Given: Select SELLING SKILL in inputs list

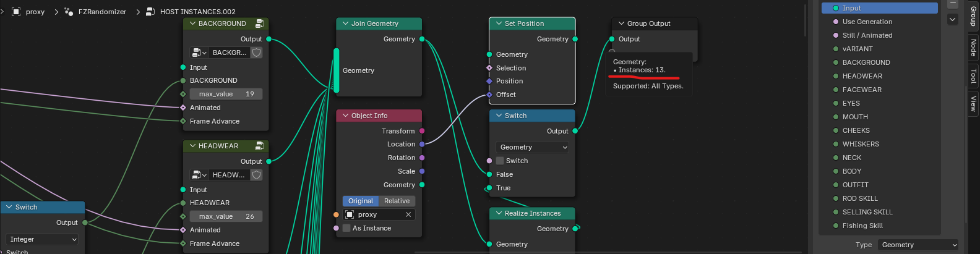Looking at the screenshot, I should pyautogui.click(x=879, y=212).
